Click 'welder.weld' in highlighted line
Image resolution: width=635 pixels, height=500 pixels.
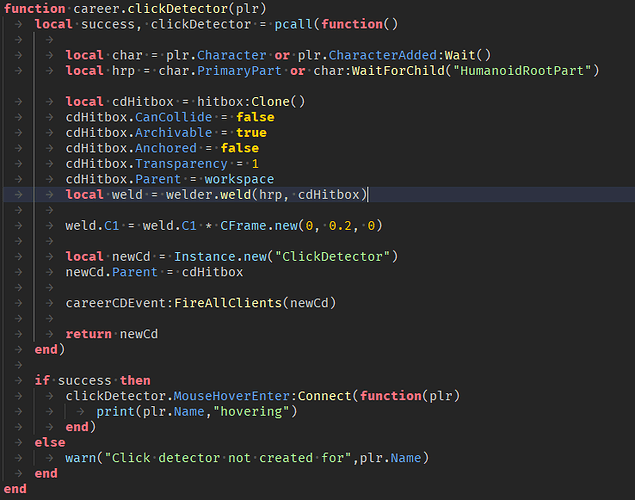coord(209,195)
